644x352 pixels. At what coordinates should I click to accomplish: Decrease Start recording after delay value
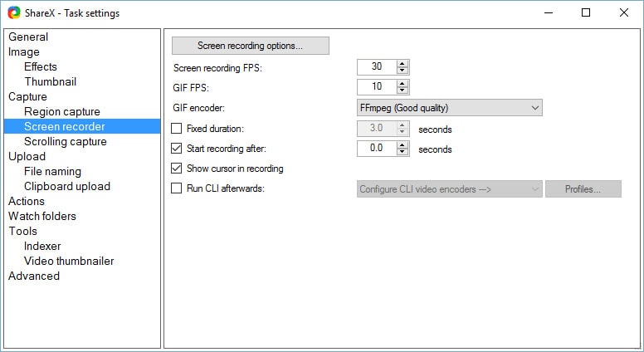pos(402,153)
